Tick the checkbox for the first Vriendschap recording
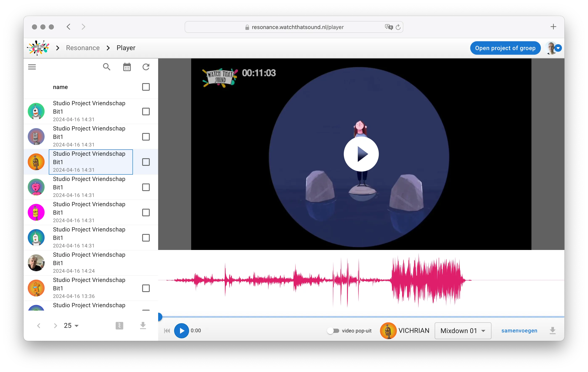 tap(146, 112)
